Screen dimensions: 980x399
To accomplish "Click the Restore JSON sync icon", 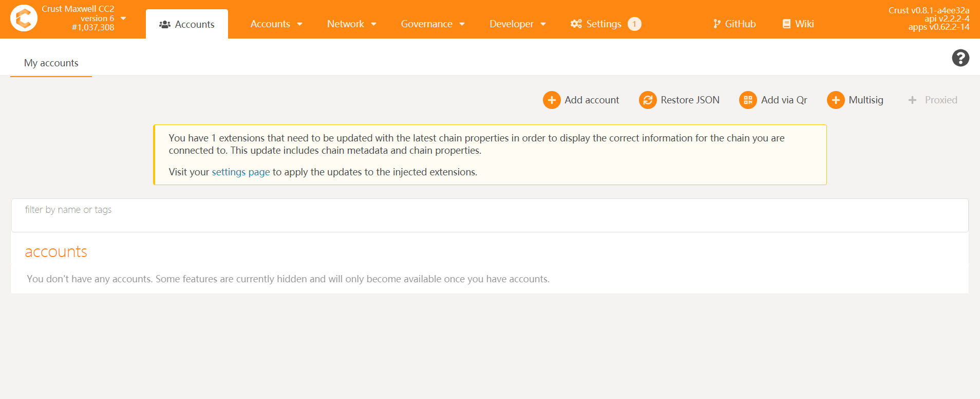I will coord(647,100).
